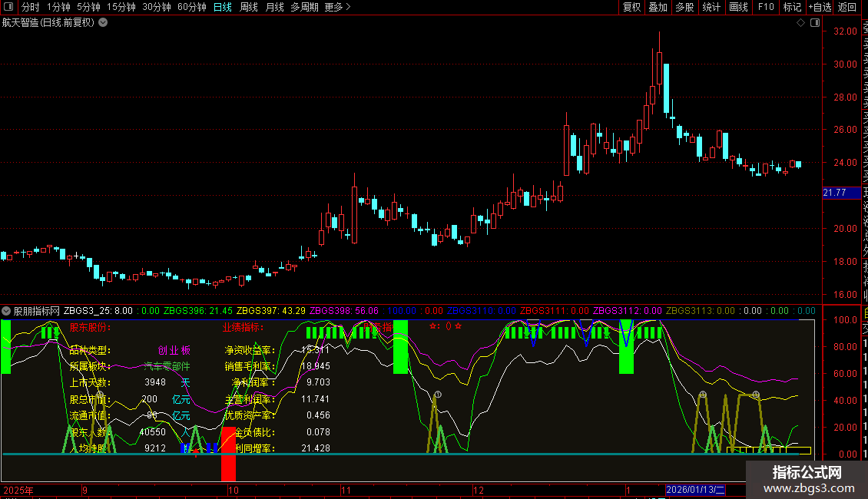Image resolution: width=868 pixels, height=499 pixels.
Task: Click 销售毛利率 value 18.945
Action: point(316,366)
